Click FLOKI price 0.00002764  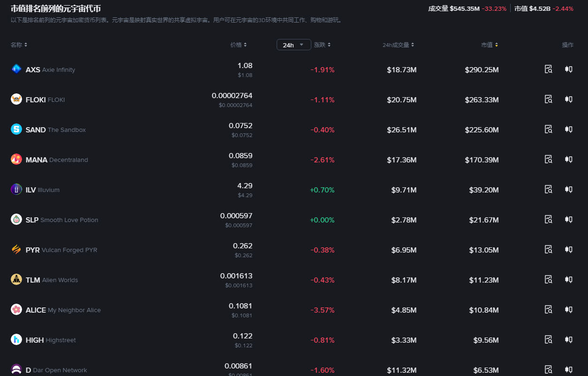232,95
